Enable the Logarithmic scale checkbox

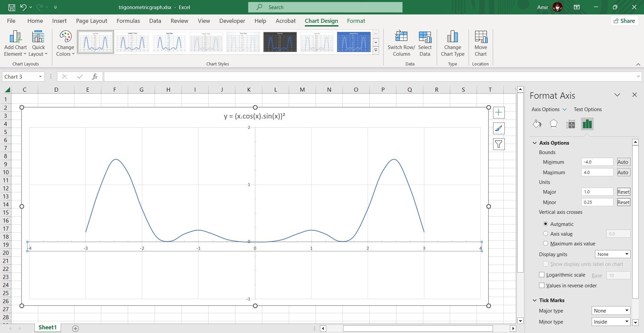[x=541, y=275]
